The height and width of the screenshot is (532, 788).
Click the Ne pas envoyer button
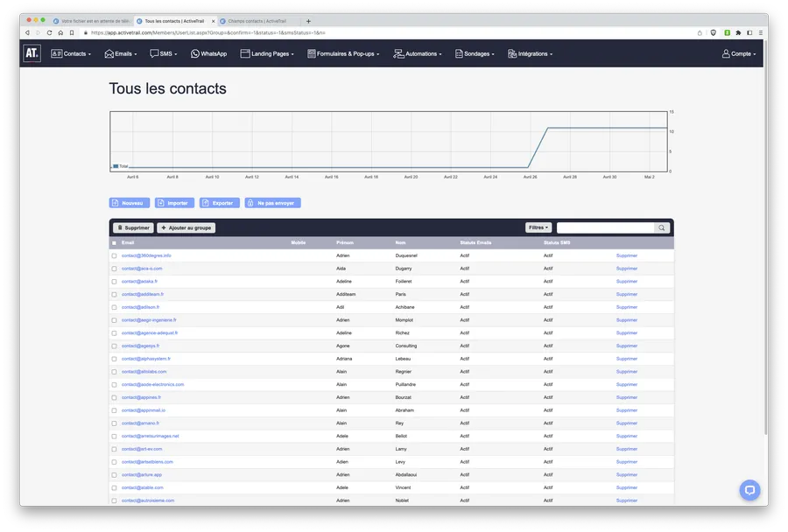click(x=272, y=203)
